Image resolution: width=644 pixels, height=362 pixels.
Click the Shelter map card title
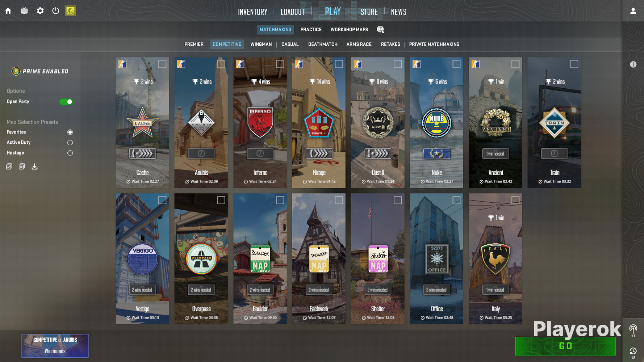click(x=378, y=309)
